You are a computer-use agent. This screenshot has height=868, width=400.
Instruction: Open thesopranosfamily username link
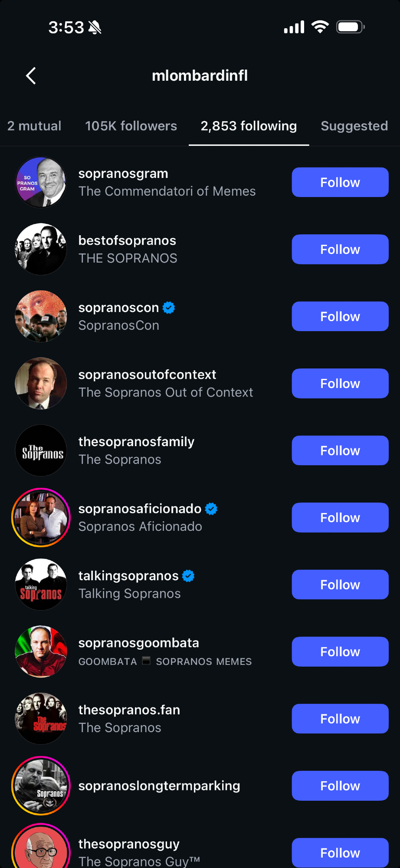[136, 442]
